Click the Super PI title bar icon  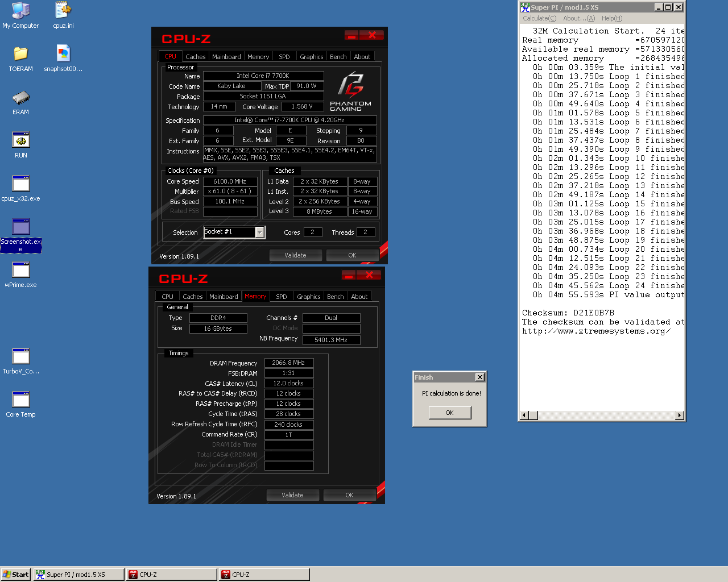525,7
